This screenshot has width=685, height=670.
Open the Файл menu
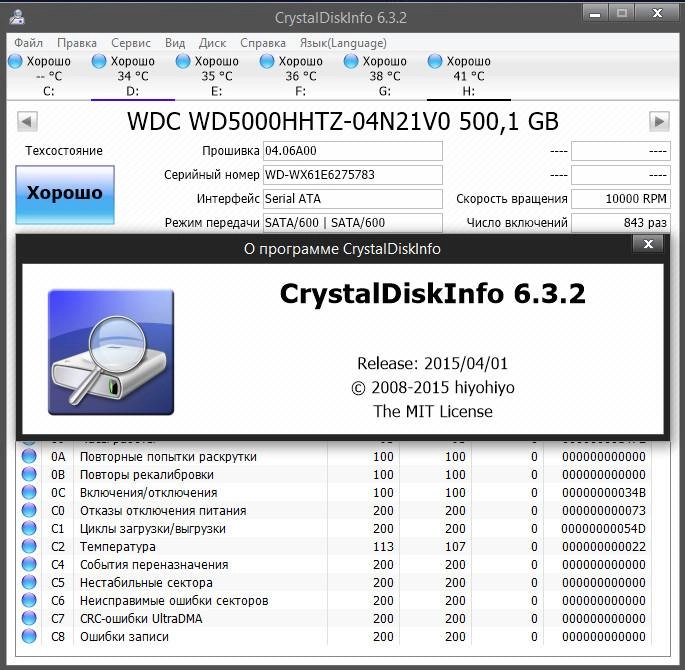click(x=28, y=43)
